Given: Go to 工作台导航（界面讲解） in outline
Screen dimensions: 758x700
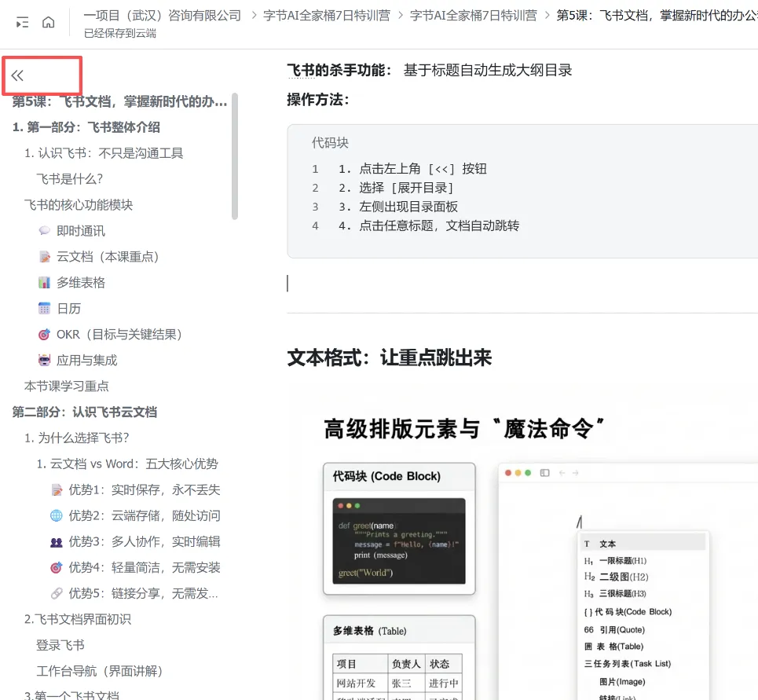Looking at the screenshot, I should pyautogui.click(x=100, y=671).
